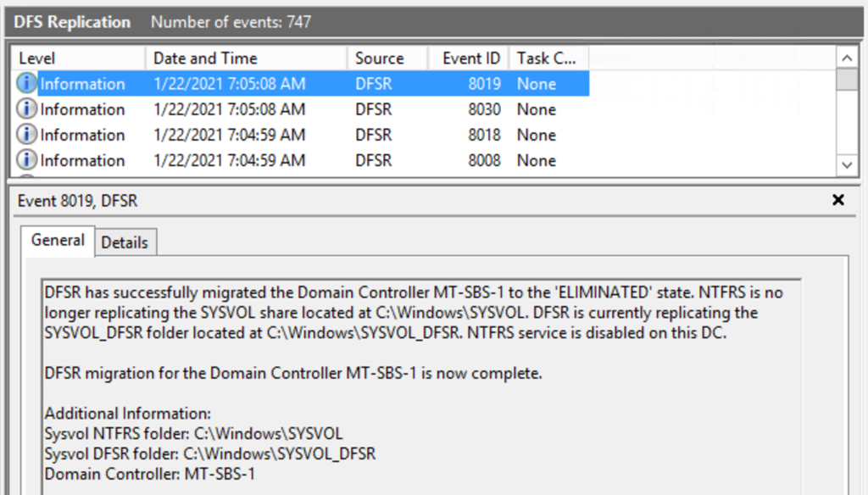
Task: Click the information icon on the Event 8030 row
Action: click(27, 109)
